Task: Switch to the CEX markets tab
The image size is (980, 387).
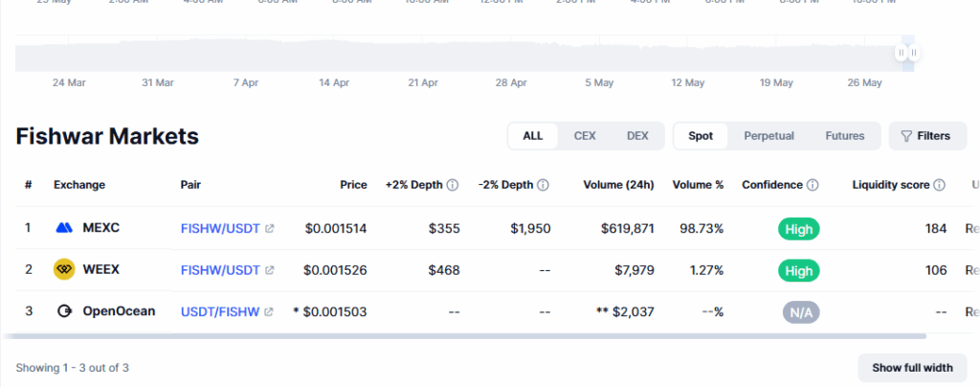Action: coord(585,136)
